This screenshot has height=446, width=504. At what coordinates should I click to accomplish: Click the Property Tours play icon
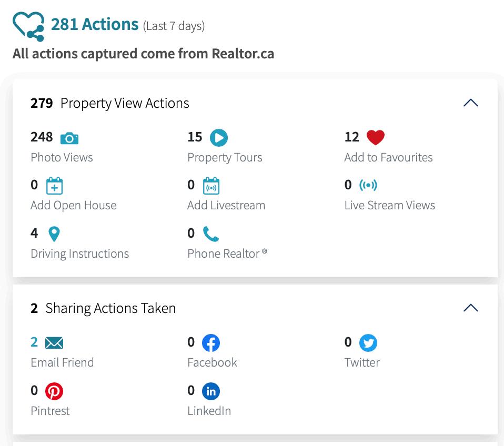[x=219, y=138]
